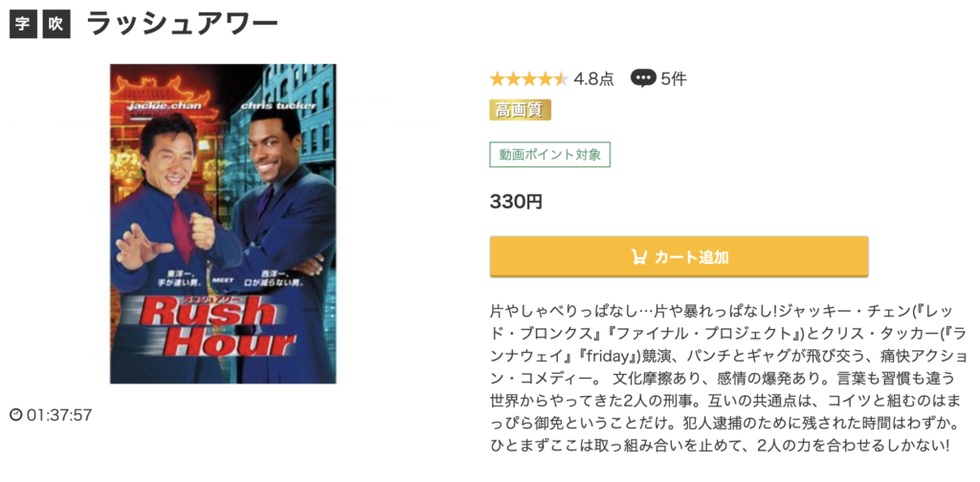
Task: Add movie to cart with カート追加
Action: click(679, 256)
